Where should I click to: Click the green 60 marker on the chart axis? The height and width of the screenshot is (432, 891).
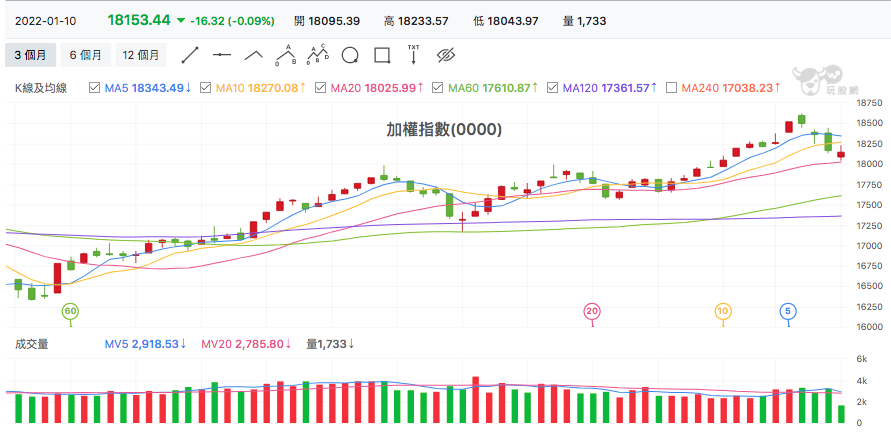tap(70, 311)
